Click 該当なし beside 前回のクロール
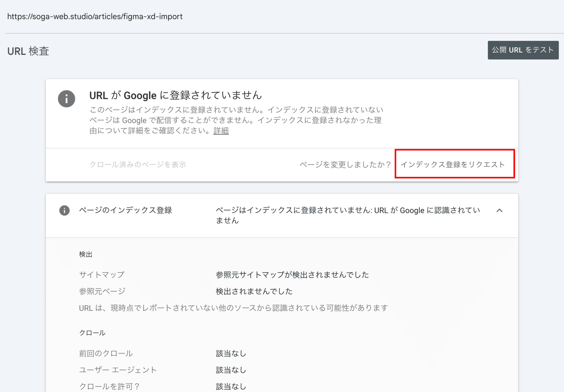 click(231, 353)
